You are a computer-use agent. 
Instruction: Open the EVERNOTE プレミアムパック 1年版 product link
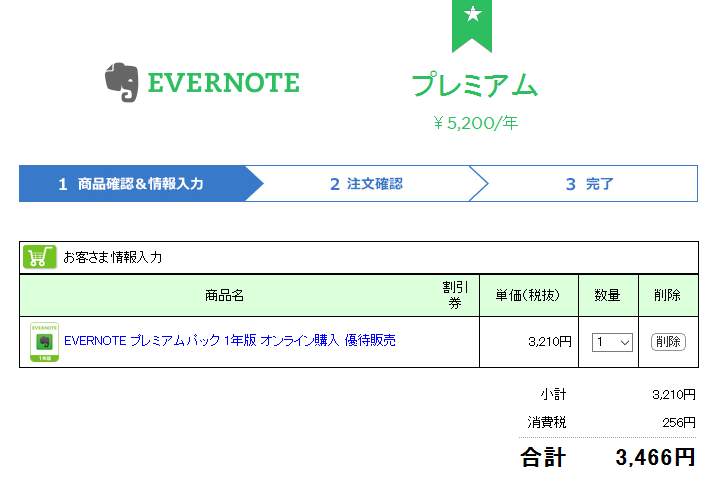(230, 341)
